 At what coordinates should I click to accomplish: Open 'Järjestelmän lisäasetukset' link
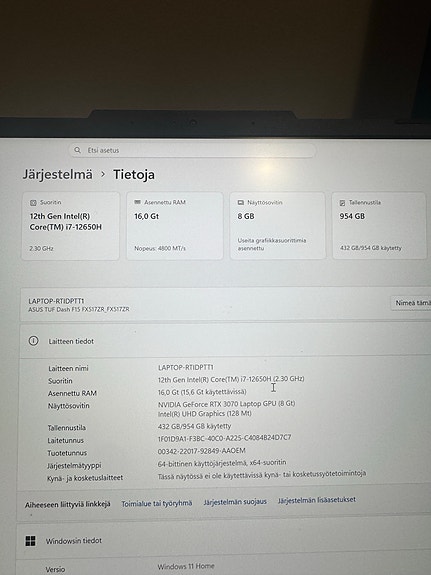click(x=317, y=500)
